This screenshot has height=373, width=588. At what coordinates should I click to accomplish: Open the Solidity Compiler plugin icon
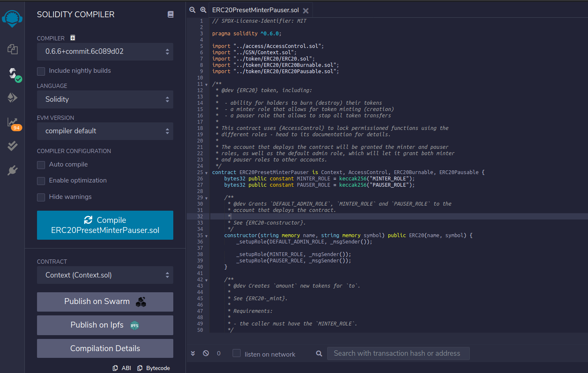13,74
